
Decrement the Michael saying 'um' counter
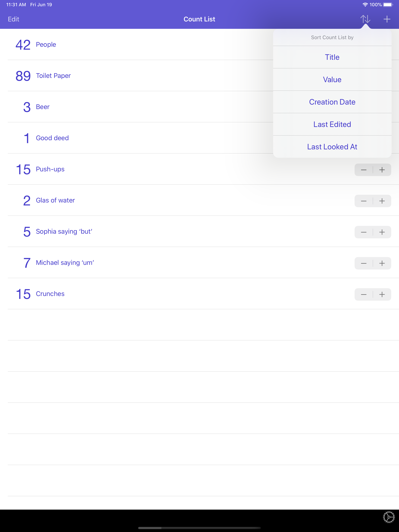364,263
